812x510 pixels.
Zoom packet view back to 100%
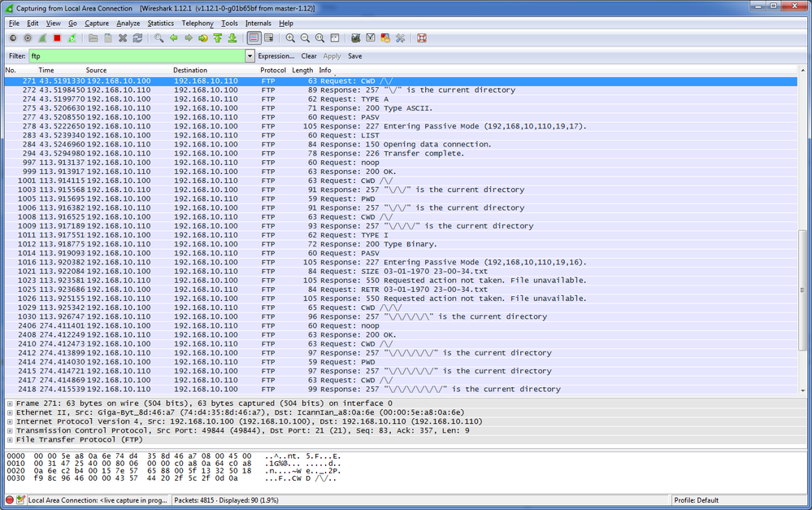coord(319,38)
